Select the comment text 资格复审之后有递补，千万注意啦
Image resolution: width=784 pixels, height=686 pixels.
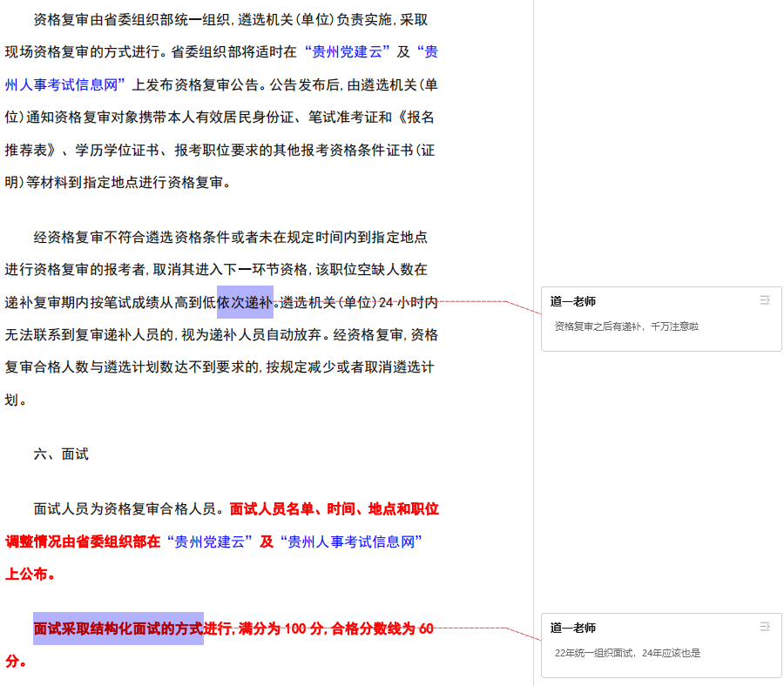point(626,326)
